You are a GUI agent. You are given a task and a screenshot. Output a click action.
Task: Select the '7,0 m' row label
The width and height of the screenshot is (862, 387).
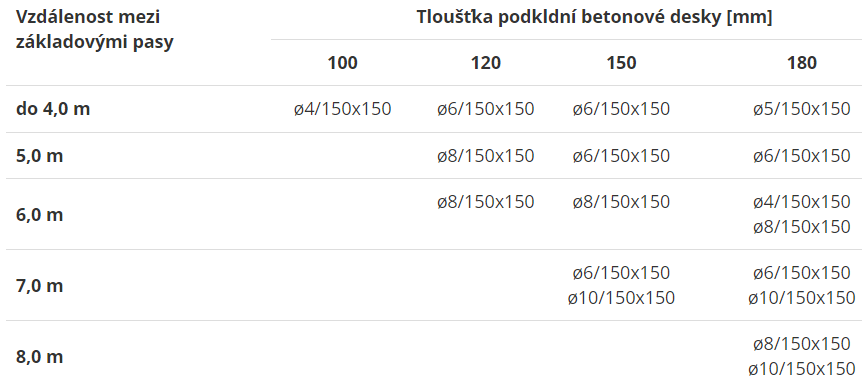(39, 285)
